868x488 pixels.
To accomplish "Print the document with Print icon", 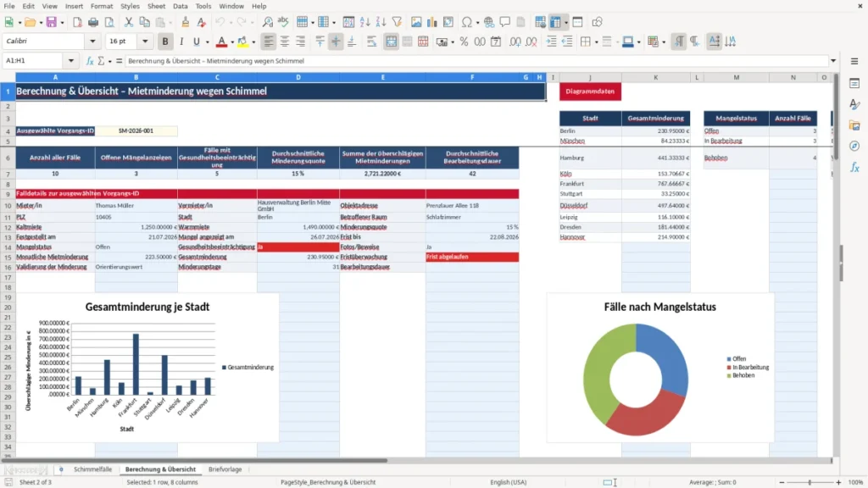I will [93, 22].
